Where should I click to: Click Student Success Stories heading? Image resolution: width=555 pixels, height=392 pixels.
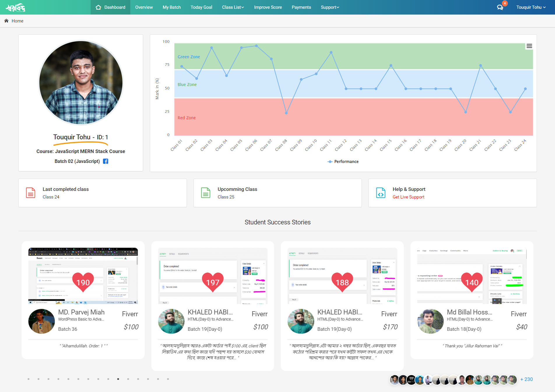click(x=277, y=222)
